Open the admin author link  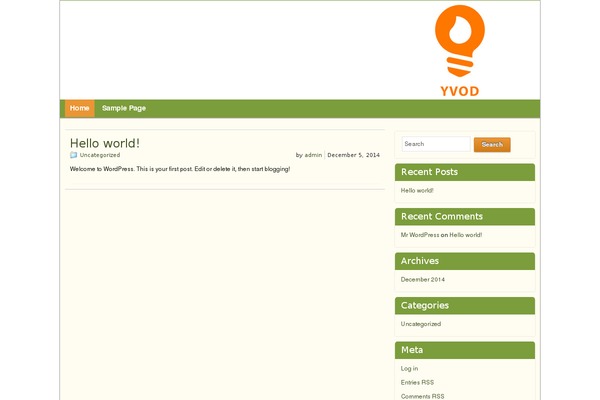point(313,155)
